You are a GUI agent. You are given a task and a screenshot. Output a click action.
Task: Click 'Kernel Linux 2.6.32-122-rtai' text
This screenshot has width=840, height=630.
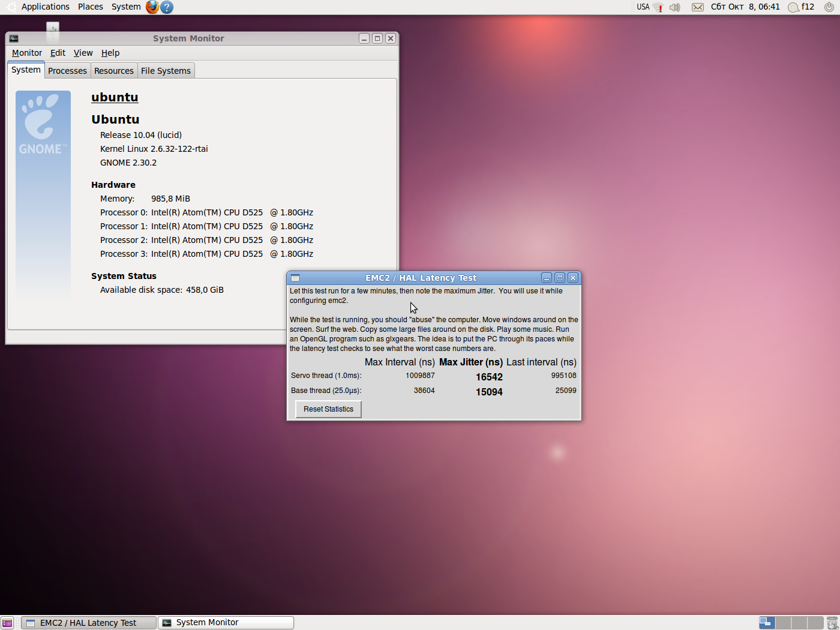point(154,149)
